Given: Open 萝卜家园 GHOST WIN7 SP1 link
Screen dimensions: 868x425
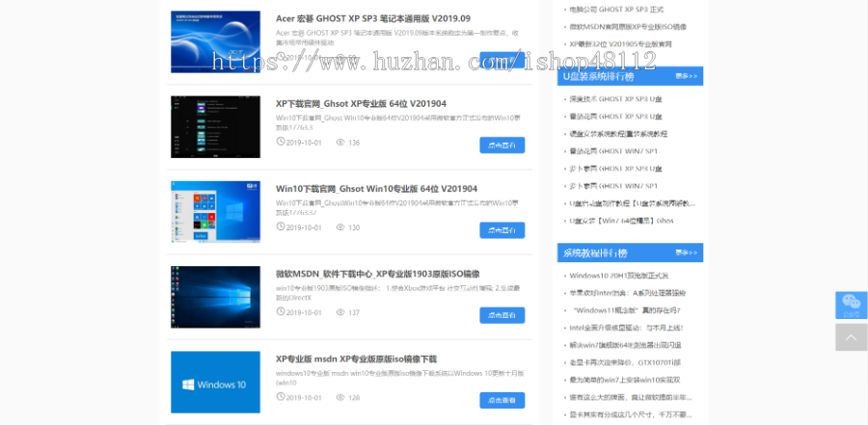Looking at the screenshot, I should 613,185.
